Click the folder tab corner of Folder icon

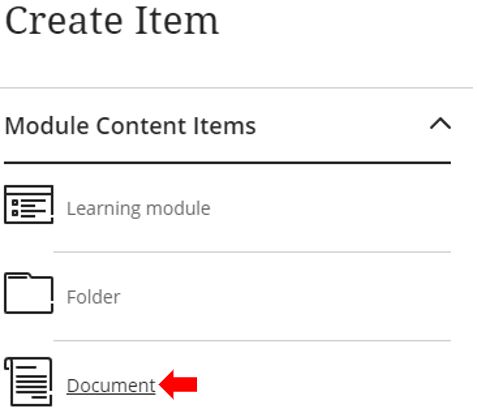coord(18,276)
